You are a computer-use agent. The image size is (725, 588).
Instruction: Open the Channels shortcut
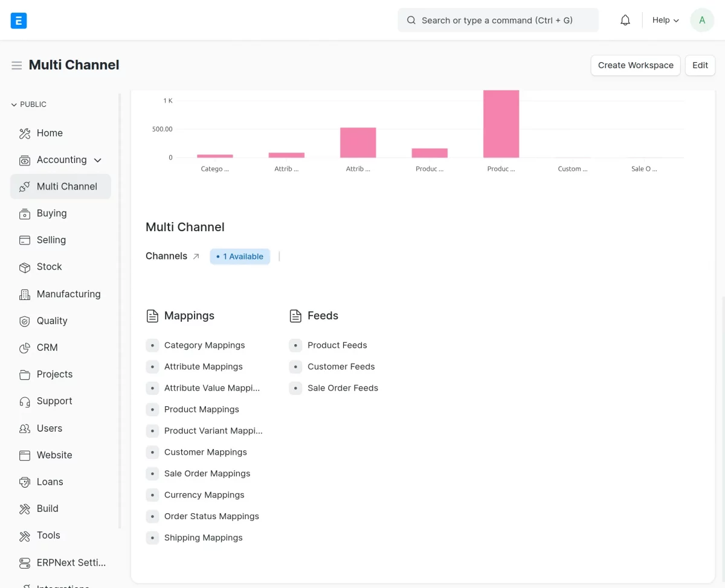(166, 256)
